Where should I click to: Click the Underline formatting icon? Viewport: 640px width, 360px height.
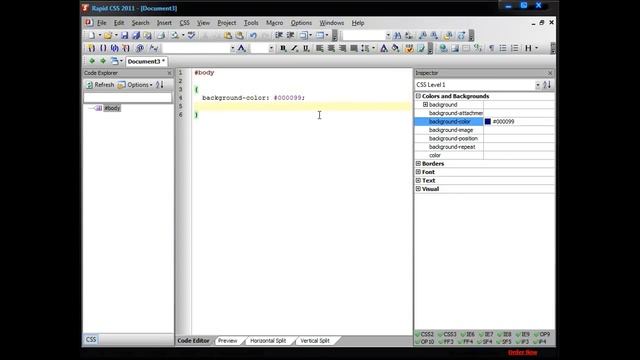(x=306, y=48)
